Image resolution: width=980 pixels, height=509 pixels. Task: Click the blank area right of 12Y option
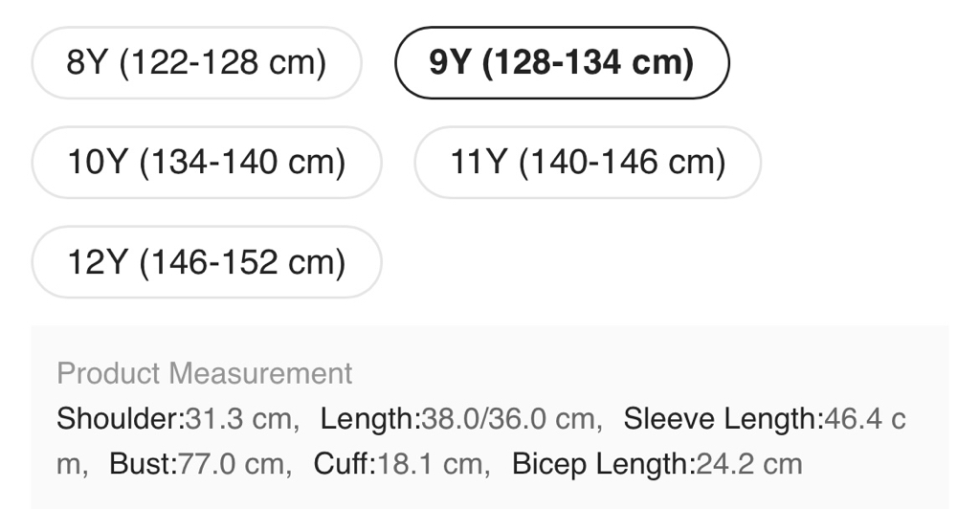(x=670, y=262)
